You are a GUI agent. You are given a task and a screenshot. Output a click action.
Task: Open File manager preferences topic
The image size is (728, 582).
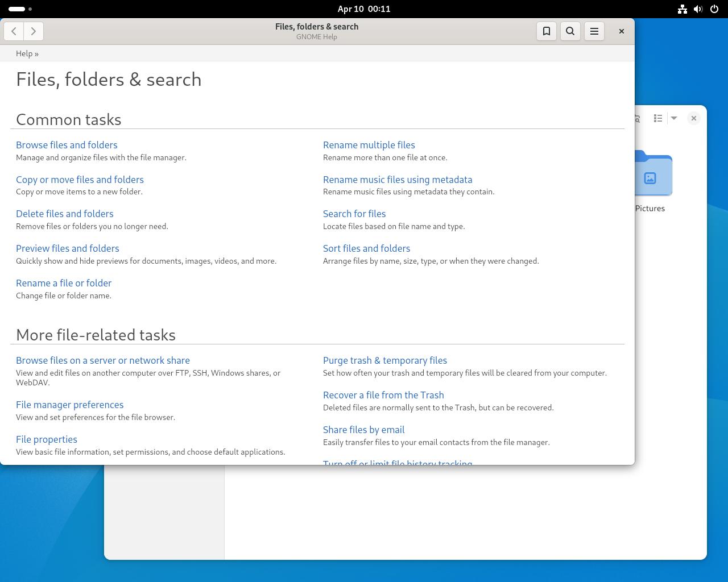point(70,405)
